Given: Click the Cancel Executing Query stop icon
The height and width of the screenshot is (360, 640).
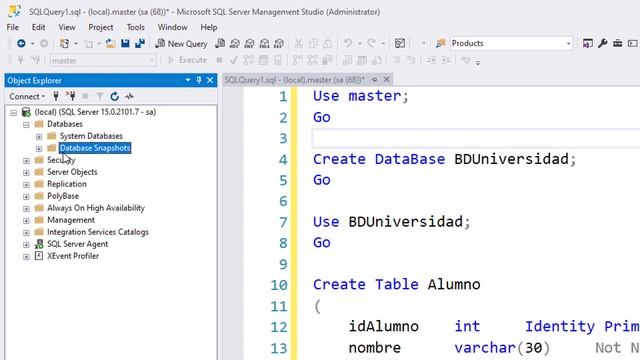Looking at the screenshot, I should pyautogui.click(x=219, y=60).
